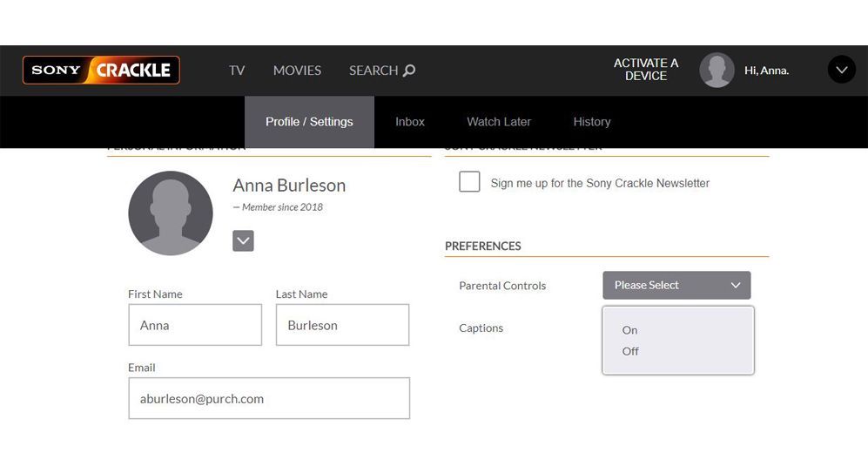This screenshot has width=868, height=473.
Task: Click the Email field with aburleson@purch.com
Action: point(269,398)
